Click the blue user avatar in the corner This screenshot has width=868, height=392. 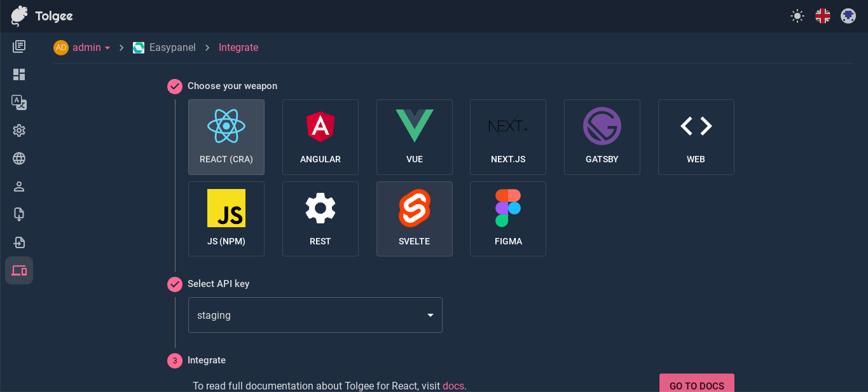tap(848, 16)
